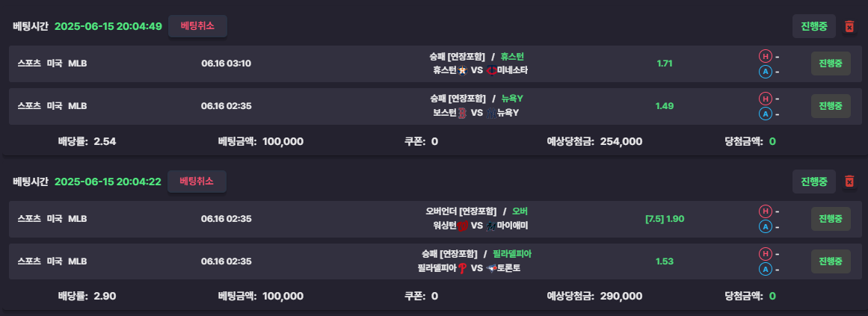Viewport: 868px width, 316px height.
Task: Click 진행중 status in Washington vs Miami row
Action: coord(831,219)
